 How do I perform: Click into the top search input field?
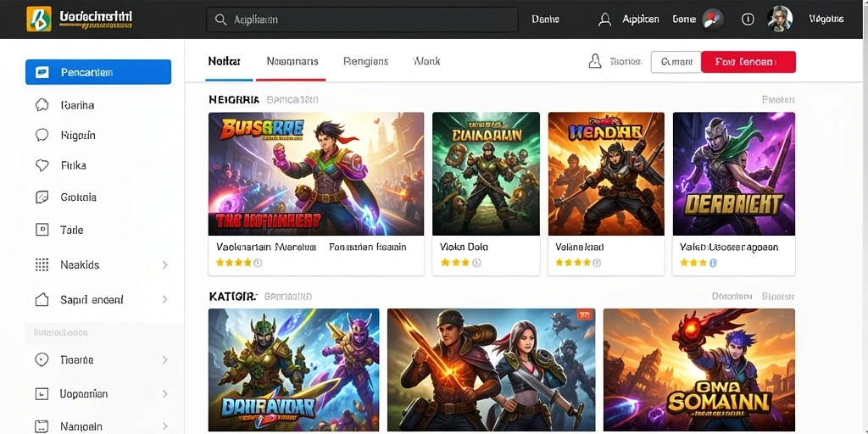point(362,19)
